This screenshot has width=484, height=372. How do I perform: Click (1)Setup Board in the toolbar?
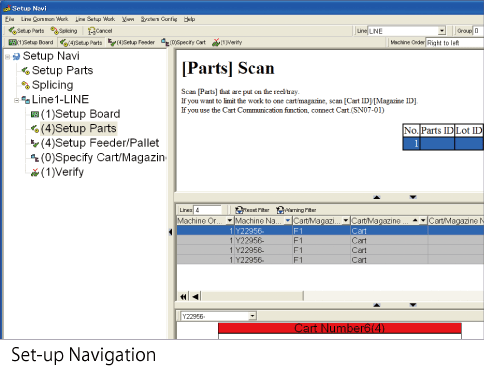tap(31, 42)
